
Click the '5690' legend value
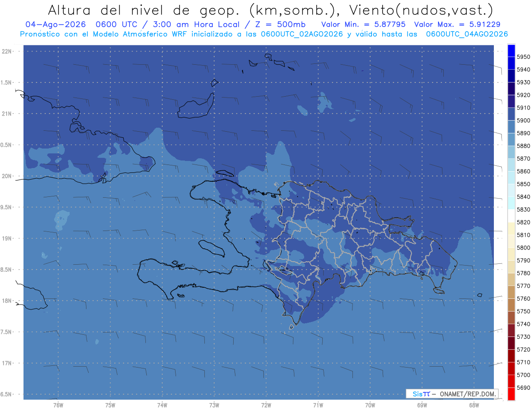pyautogui.click(x=524, y=388)
